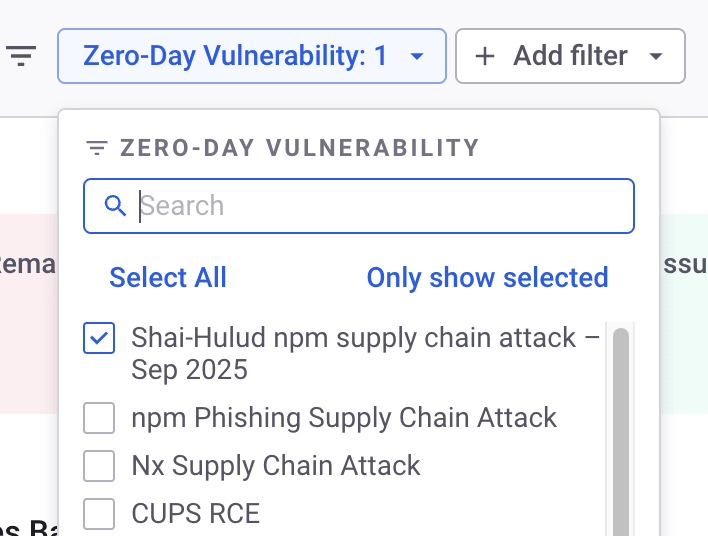Screen dimensions: 708x536
Task: Click the plus icon in Add filter
Action: [x=485, y=56]
